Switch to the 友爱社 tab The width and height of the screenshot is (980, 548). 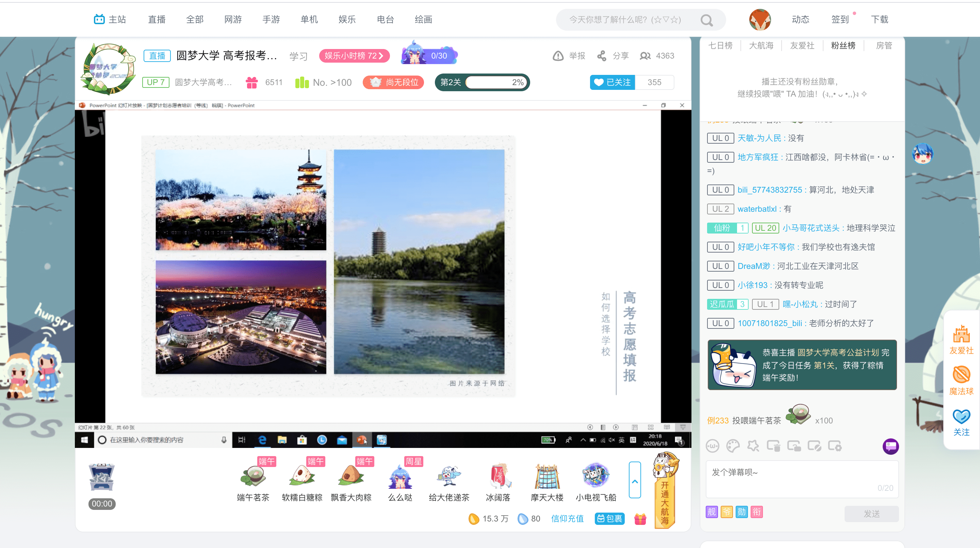[802, 46]
